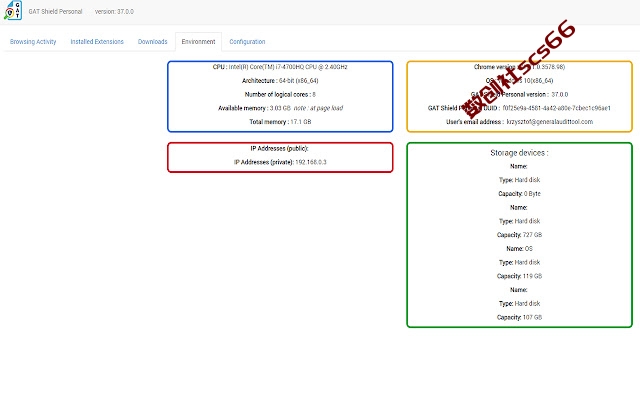This screenshot has height=400, width=640.
Task: Click the GAT Shield Personal version 37.0.0 line
Action: click(x=519, y=94)
